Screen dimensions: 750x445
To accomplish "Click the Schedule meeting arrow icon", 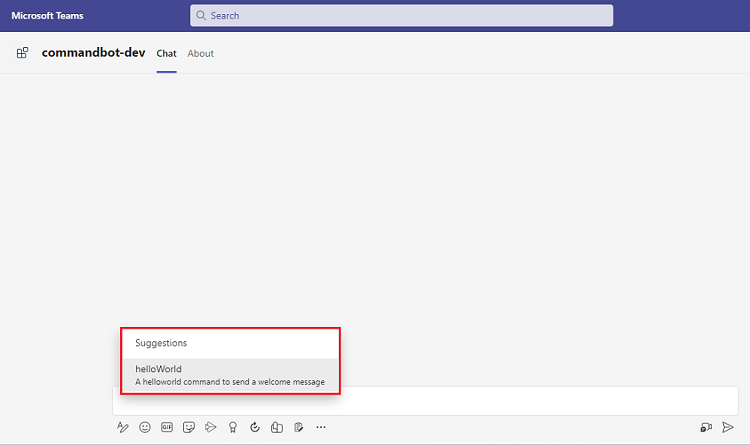I will tap(210, 427).
